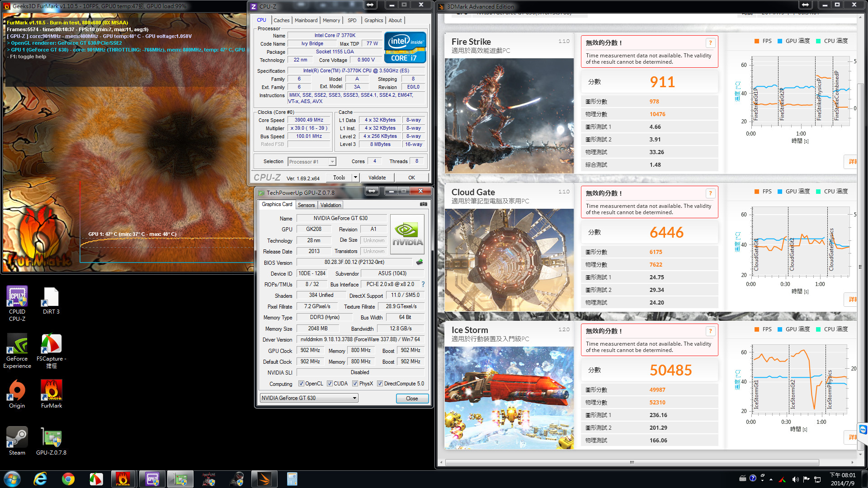Toggle the CUDA checkbox in GPU-Z

330,384
